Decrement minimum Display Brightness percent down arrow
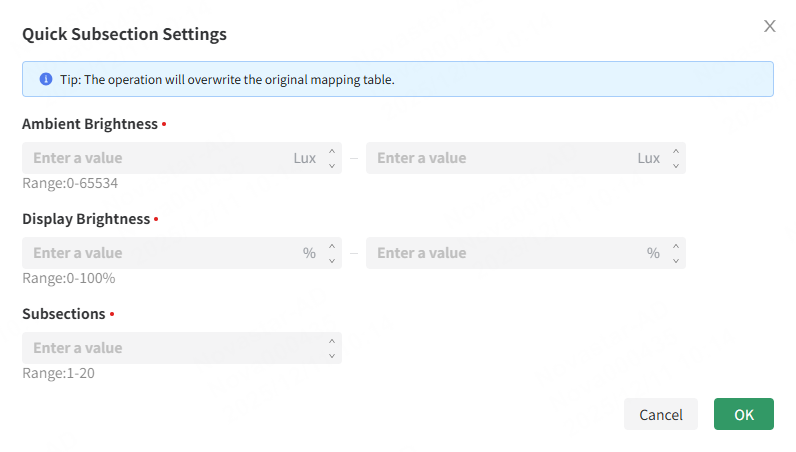Viewport: 796px width, 452px height. [x=332, y=260]
